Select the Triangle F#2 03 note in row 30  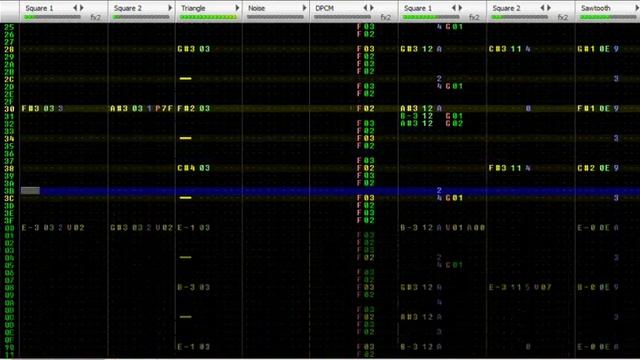(x=194, y=109)
